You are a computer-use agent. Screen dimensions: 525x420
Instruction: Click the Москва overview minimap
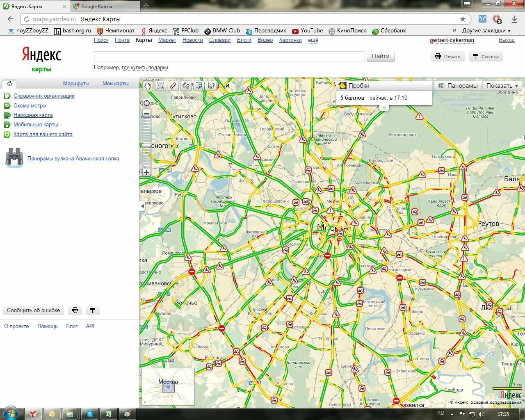point(168,387)
